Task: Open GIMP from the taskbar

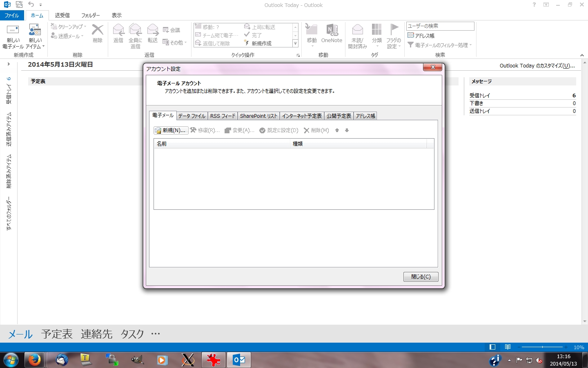Action: pos(137,360)
